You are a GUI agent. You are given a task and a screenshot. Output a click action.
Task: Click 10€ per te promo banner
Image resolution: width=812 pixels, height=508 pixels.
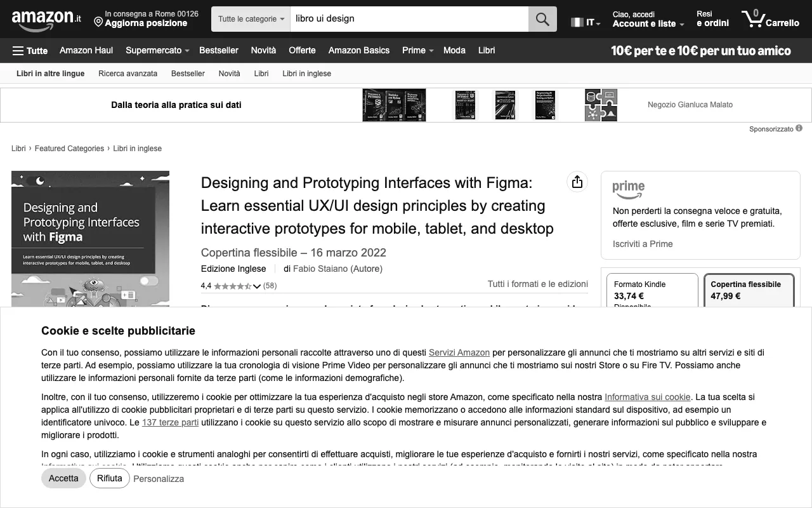[x=701, y=51]
